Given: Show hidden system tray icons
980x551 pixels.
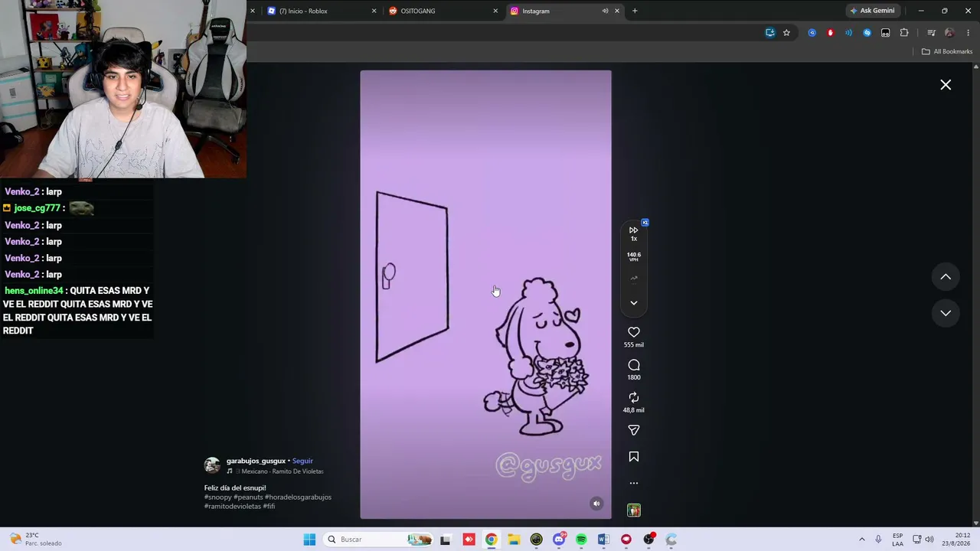Looking at the screenshot, I should coord(861,540).
